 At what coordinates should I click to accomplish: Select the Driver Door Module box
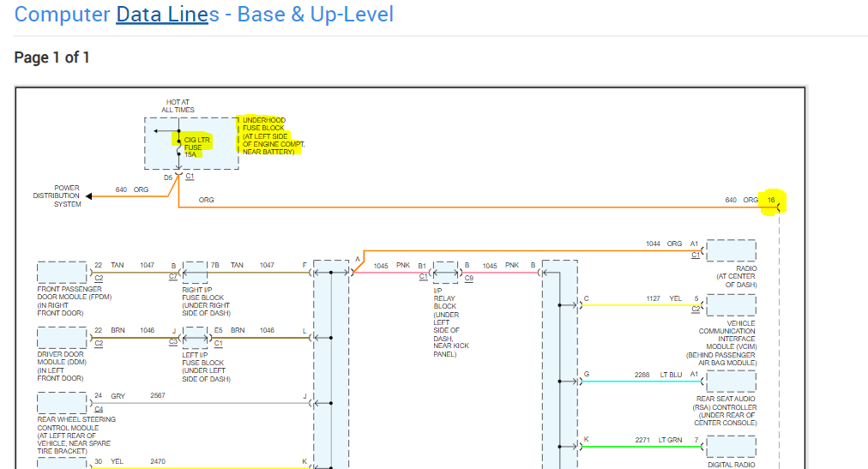(x=62, y=337)
